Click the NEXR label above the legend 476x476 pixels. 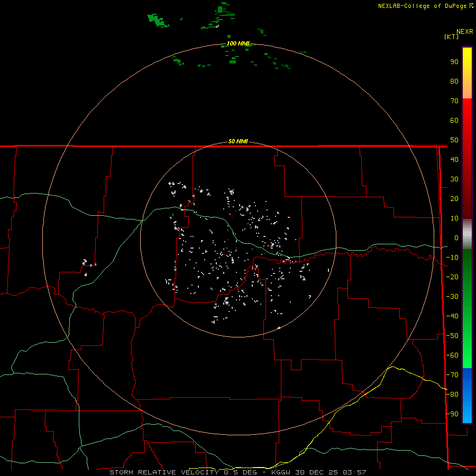(x=465, y=32)
